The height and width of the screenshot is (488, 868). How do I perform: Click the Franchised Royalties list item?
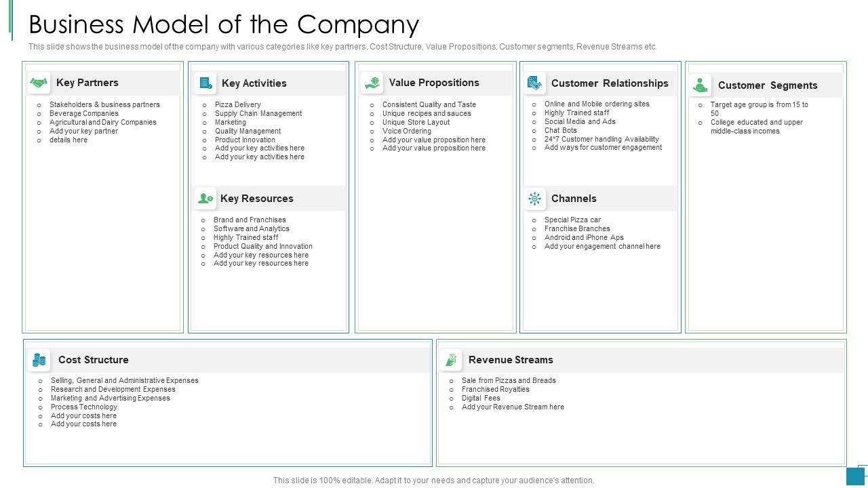click(x=495, y=389)
